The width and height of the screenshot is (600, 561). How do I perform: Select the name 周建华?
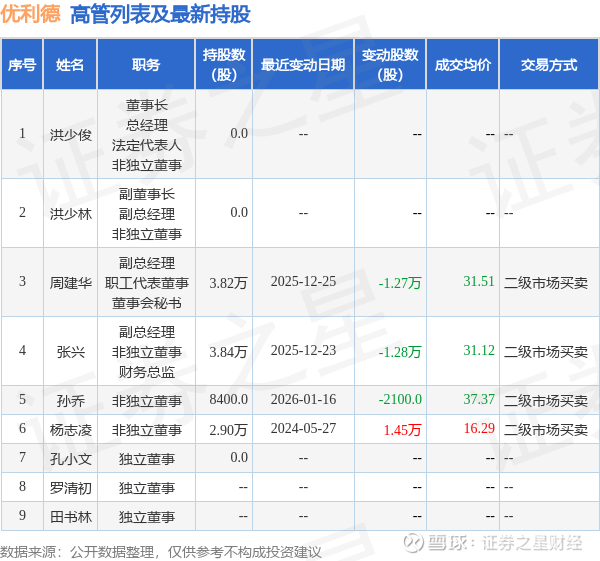click(x=71, y=283)
